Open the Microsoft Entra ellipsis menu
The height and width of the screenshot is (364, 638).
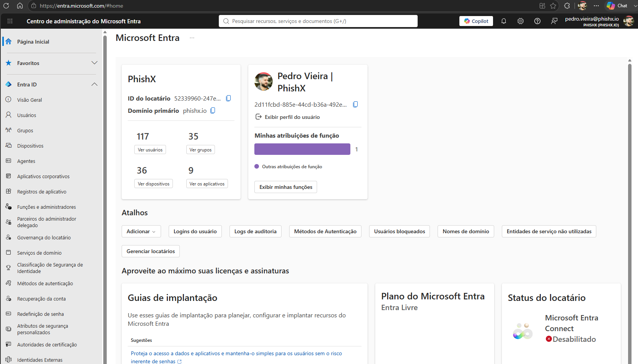click(x=192, y=38)
